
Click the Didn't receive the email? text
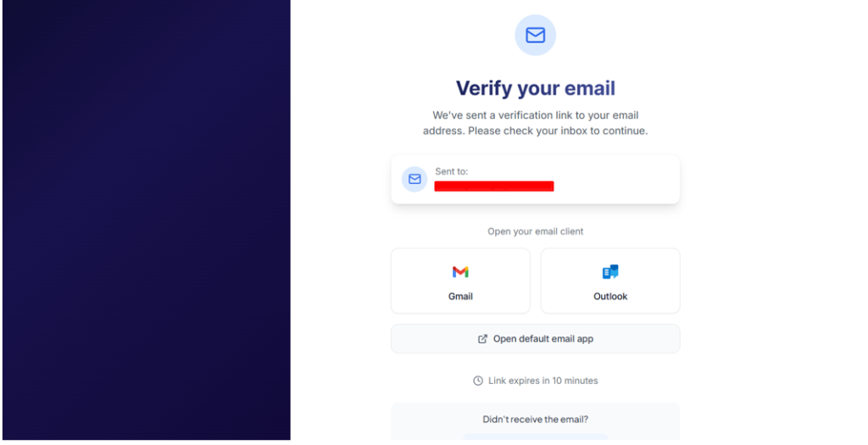[535, 420]
